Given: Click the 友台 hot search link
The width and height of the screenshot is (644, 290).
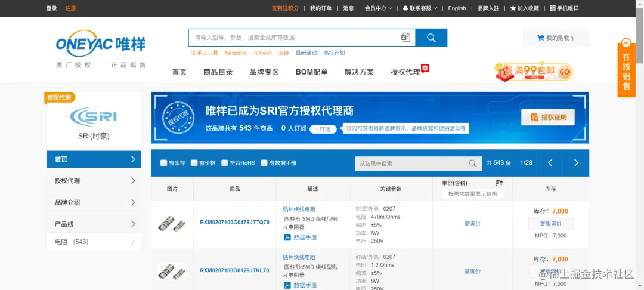Looking at the screenshot, I should [x=283, y=53].
